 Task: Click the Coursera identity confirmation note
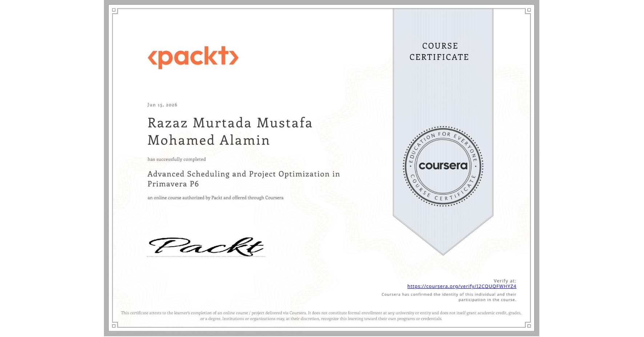[449, 297]
